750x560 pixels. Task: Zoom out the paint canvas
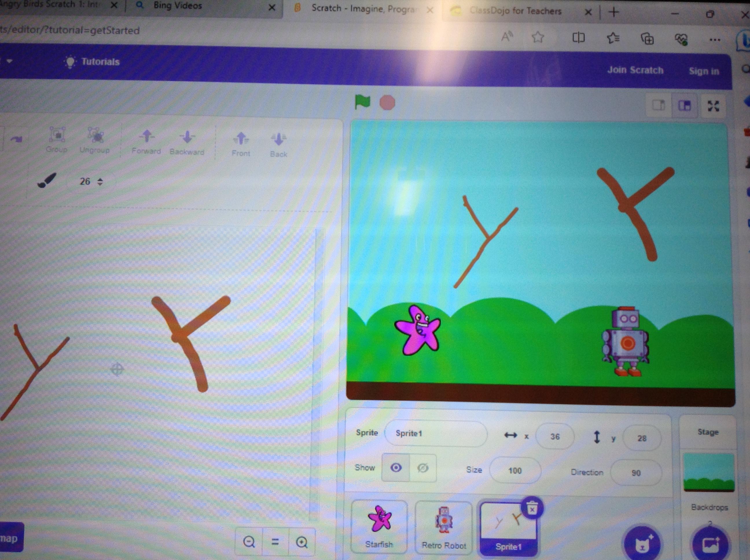coord(249,542)
